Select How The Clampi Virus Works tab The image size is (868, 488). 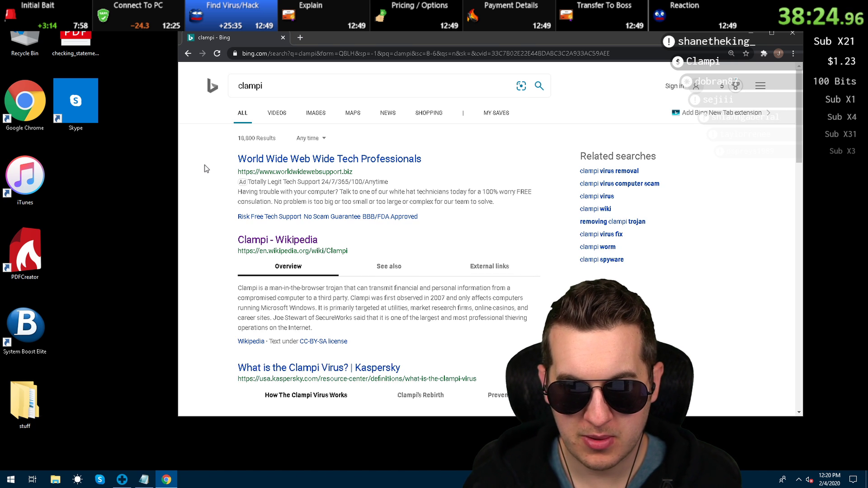coord(306,395)
